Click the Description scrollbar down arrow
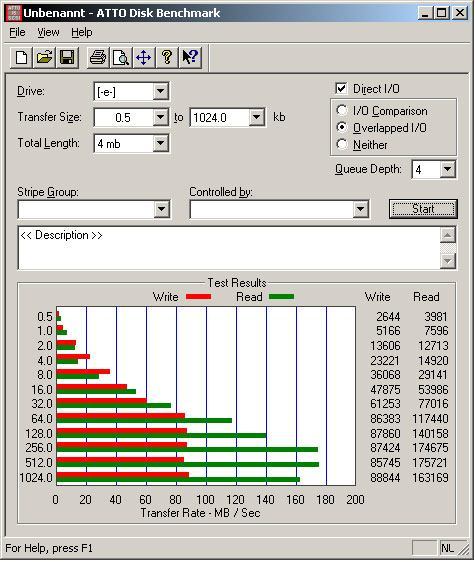The height and width of the screenshot is (562, 475). [448, 261]
